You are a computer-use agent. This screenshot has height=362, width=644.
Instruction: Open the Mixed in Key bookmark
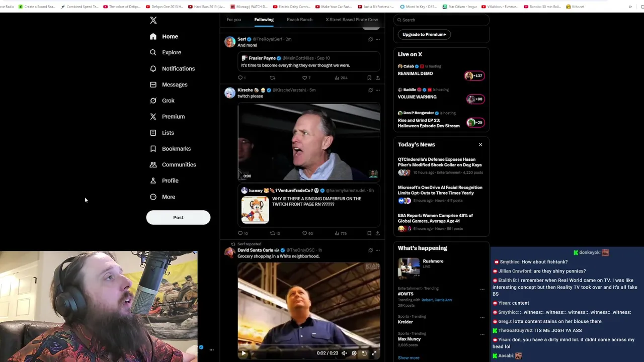pos(419,7)
